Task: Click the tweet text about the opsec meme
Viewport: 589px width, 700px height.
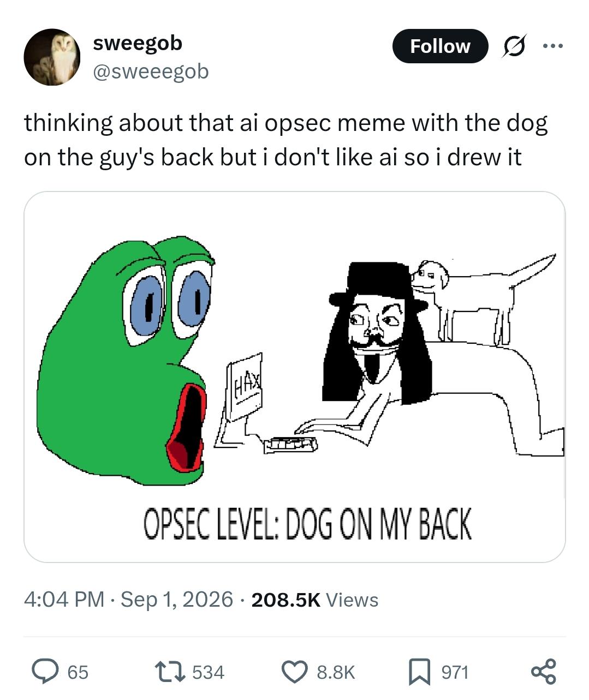Action: 285,140
